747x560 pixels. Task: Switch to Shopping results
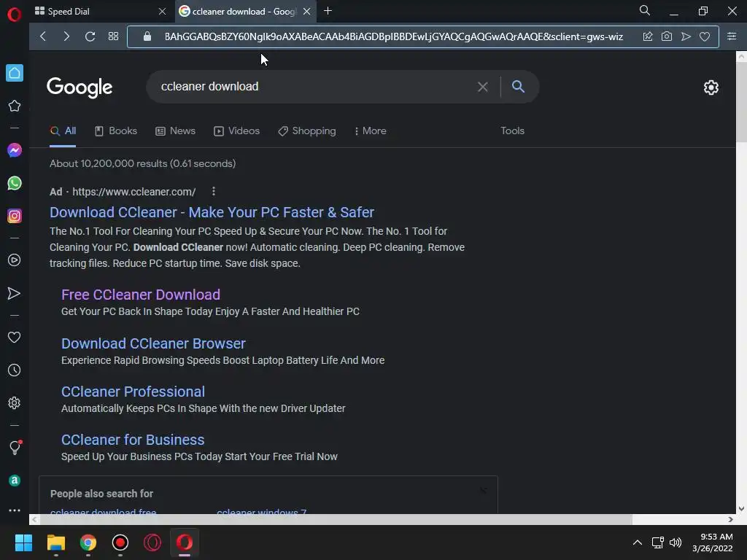pyautogui.click(x=307, y=131)
